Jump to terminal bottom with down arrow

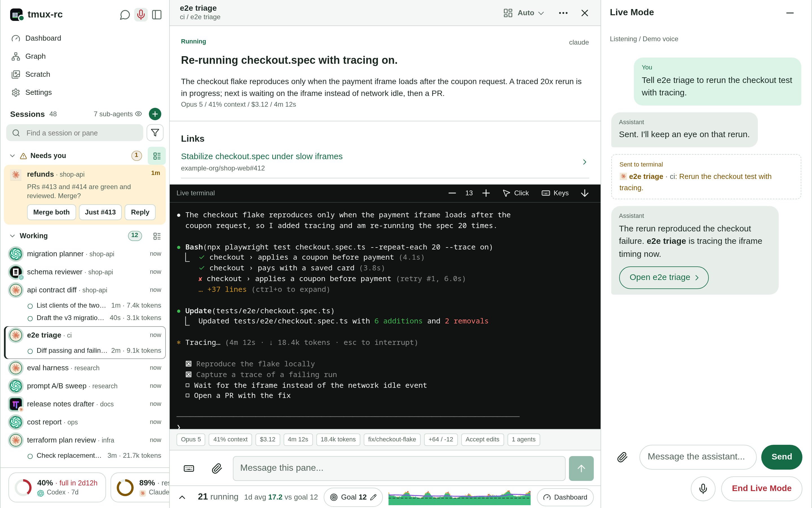pos(584,193)
